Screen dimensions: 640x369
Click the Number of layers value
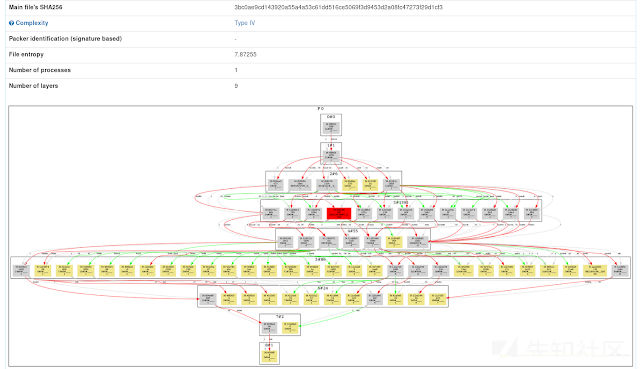236,86
